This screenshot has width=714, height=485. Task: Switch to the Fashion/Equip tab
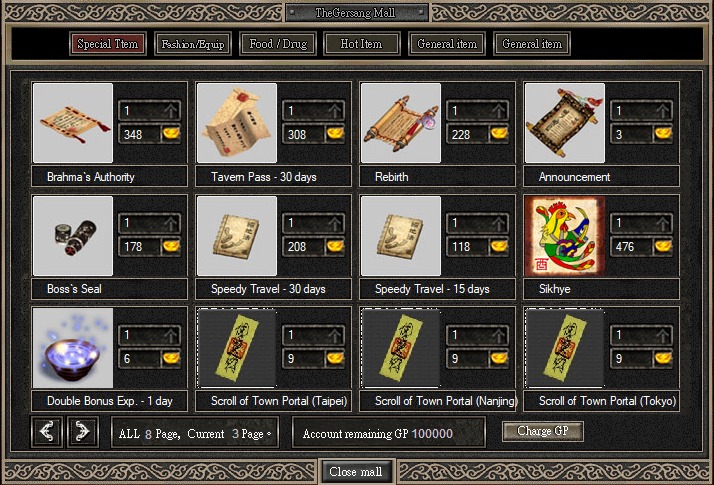[x=193, y=44]
